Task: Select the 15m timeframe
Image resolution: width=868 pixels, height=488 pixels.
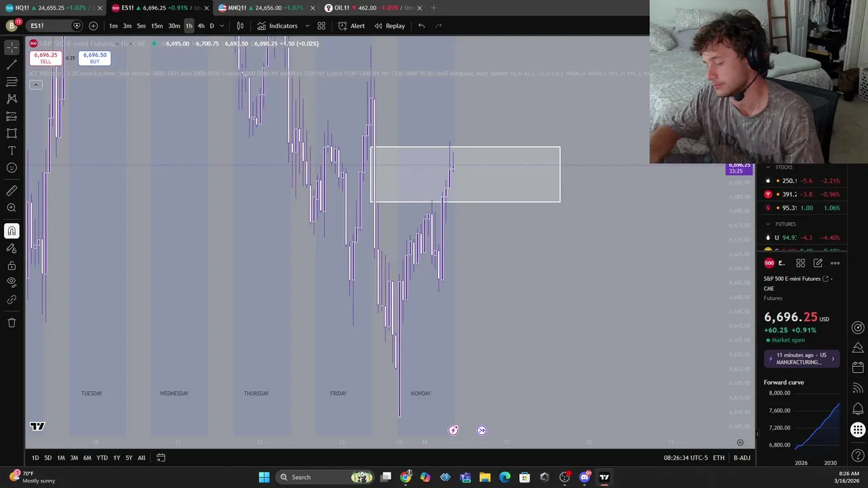Action: coord(157,26)
